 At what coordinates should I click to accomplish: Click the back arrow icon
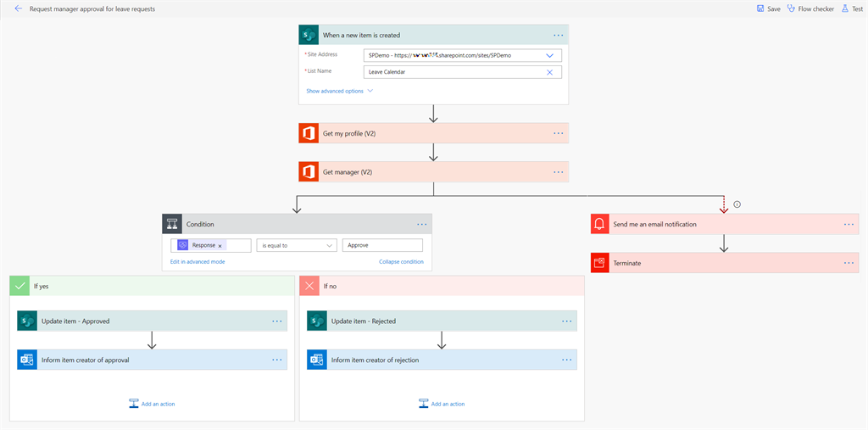tap(18, 8)
